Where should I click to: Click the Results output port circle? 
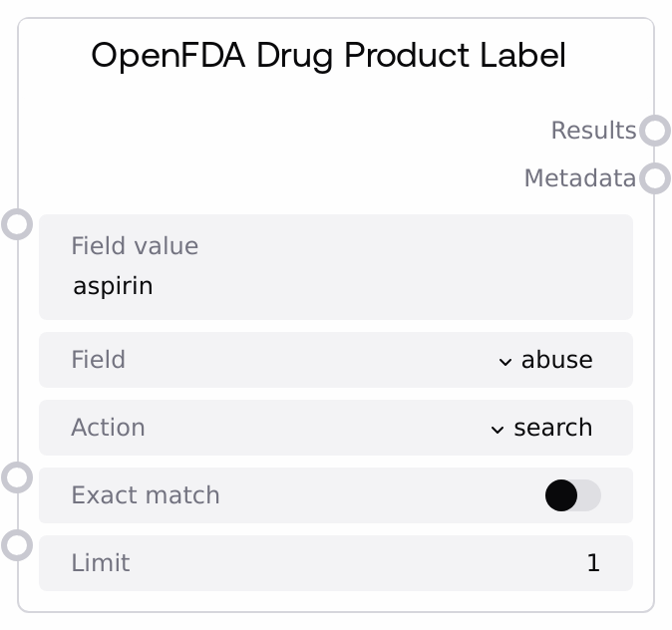click(654, 131)
